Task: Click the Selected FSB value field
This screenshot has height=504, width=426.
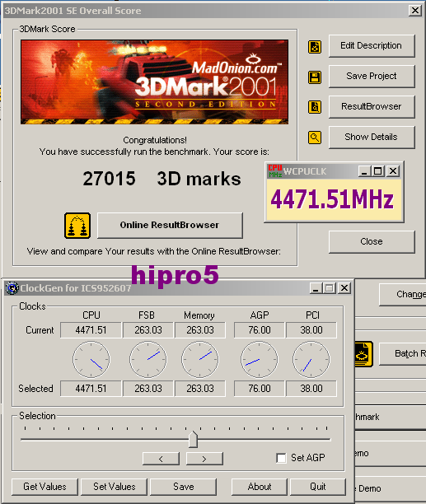Action: tap(148, 389)
